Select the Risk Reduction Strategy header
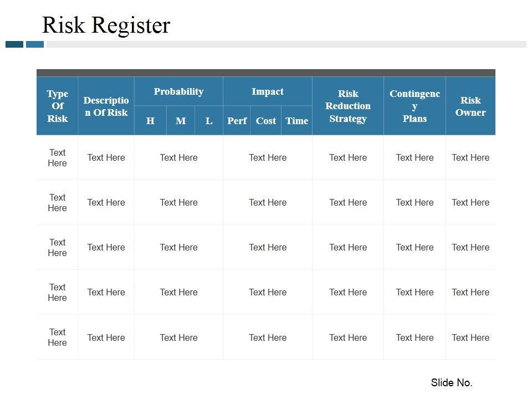This screenshot has width=532, height=399. click(x=348, y=106)
